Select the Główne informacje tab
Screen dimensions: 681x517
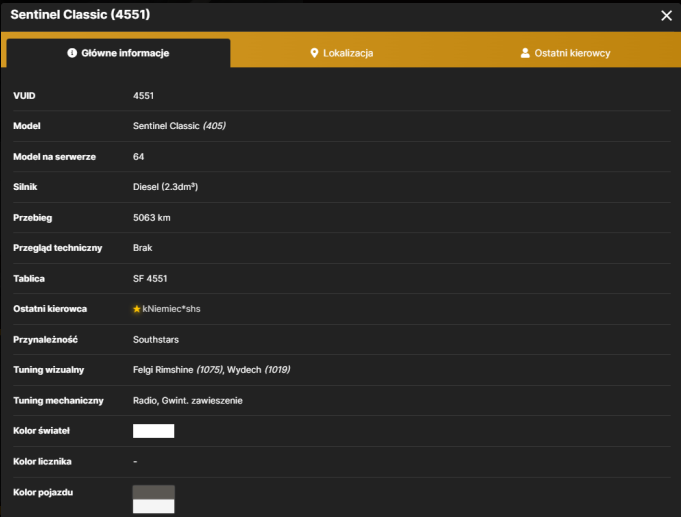[x=118, y=53]
